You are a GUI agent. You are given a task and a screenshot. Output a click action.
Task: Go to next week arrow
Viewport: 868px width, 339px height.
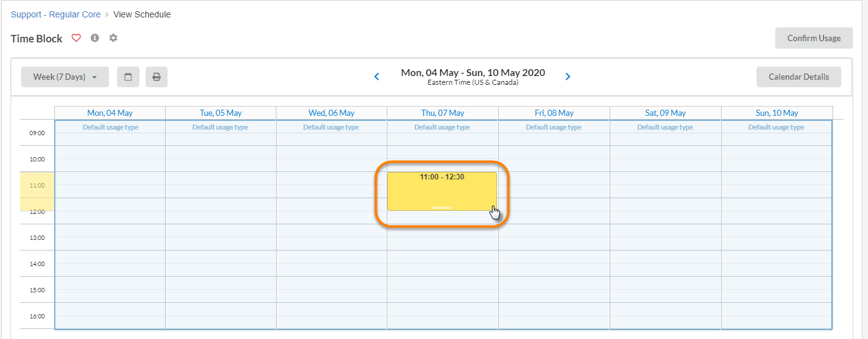568,77
